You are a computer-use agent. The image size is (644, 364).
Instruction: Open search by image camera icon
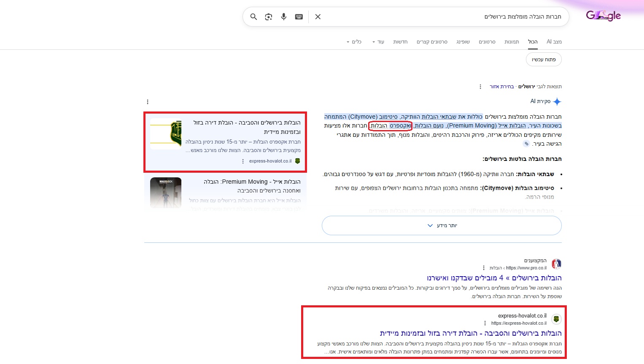point(269,17)
